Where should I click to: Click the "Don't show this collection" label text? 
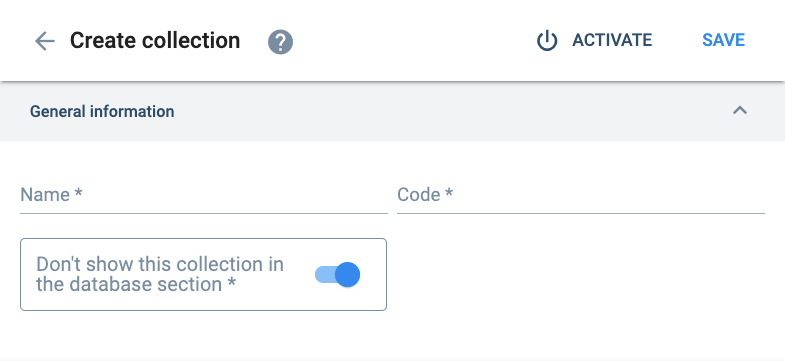160,264
